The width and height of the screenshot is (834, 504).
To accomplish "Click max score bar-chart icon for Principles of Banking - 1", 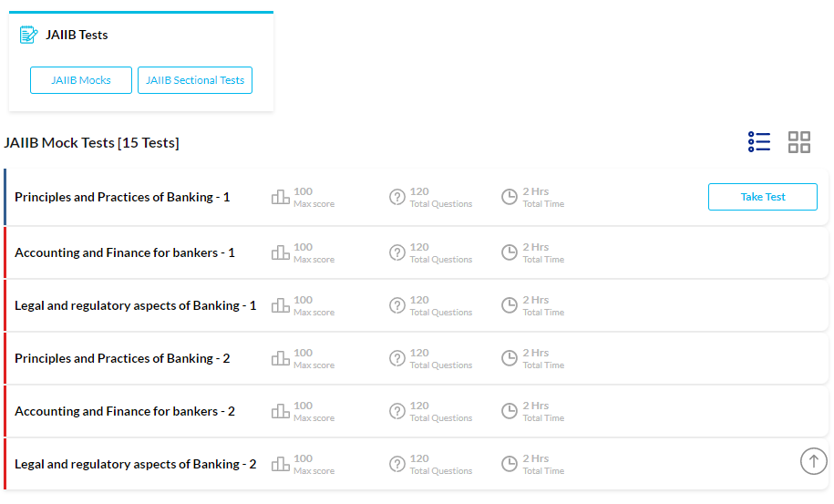I will pyautogui.click(x=281, y=197).
